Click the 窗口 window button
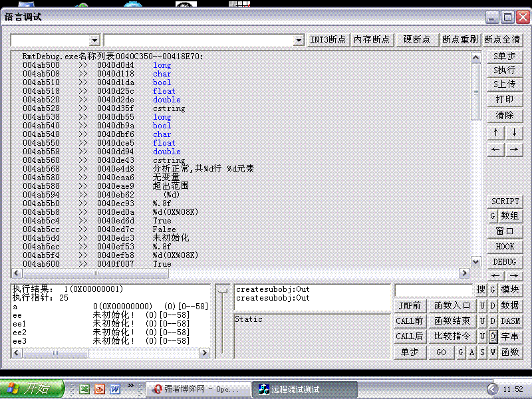The height and width of the screenshot is (399, 532). [x=505, y=231]
